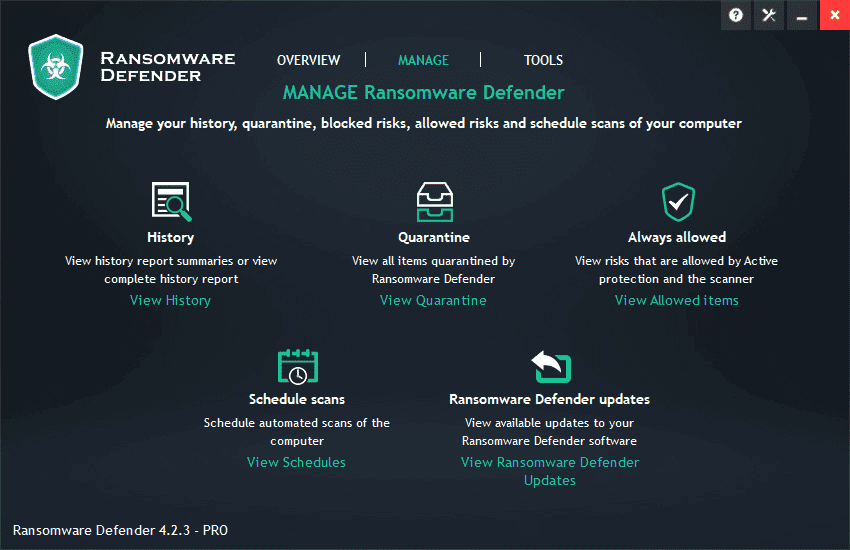Click the Always allowed shield checkmark icon
Screen dimensions: 850x550
pos(678,202)
